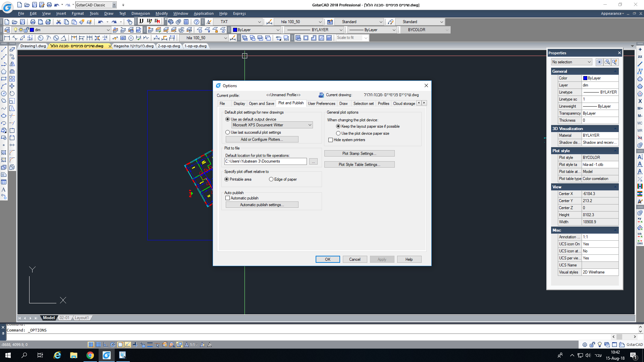Select the Multiline Text tool

pyautogui.click(x=4, y=189)
